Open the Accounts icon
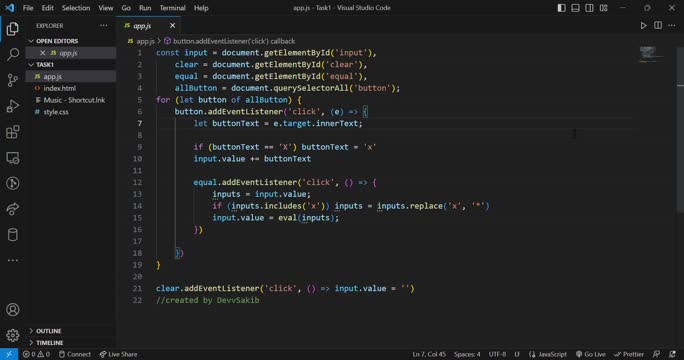The width and height of the screenshot is (684, 360). tap(13, 310)
